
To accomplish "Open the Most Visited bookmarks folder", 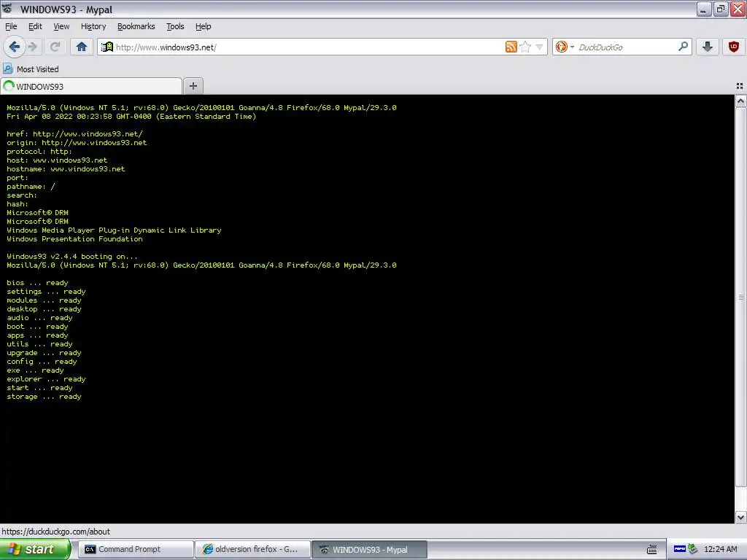I will 31,69.
